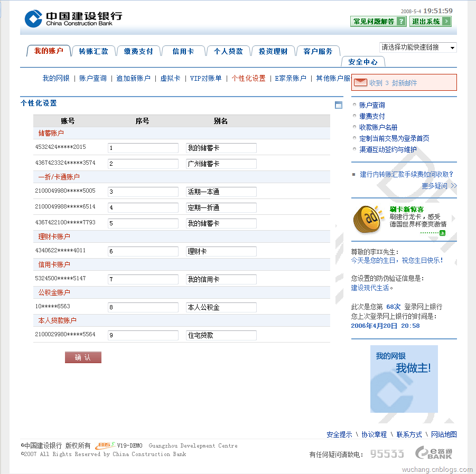This screenshot has height=474, width=476.
Task: Open the 联系方式 footer link
Action: coord(409,434)
